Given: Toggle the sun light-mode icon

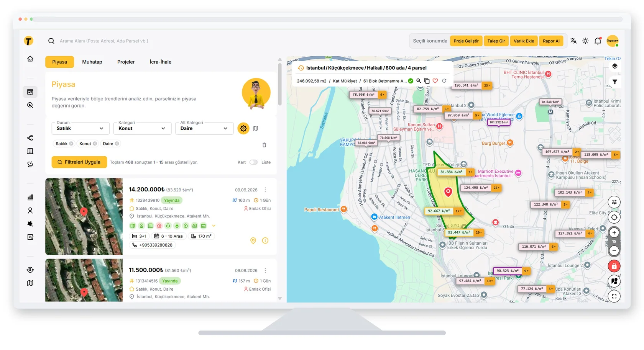Looking at the screenshot, I should coord(585,41).
